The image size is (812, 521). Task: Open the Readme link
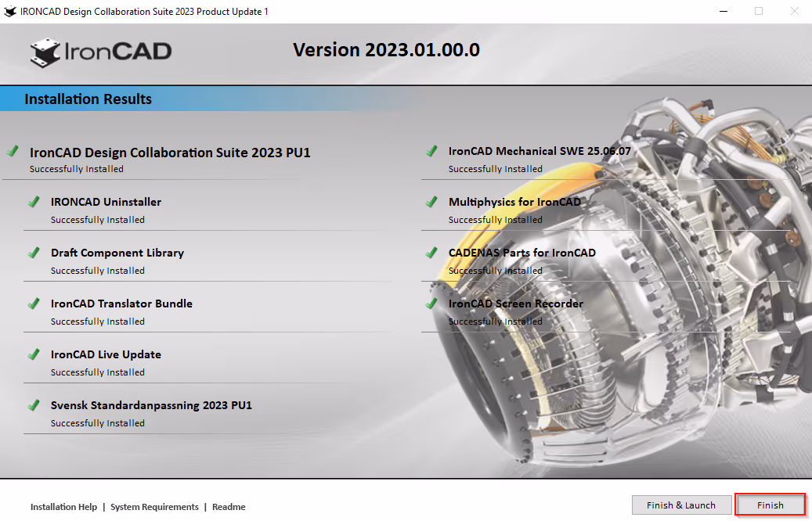point(229,507)
